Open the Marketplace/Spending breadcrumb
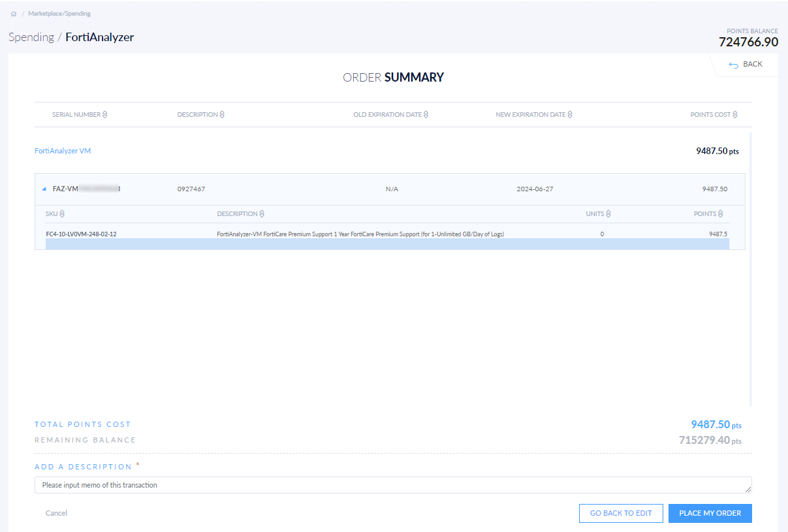788x532 pixels. [59, 14]
